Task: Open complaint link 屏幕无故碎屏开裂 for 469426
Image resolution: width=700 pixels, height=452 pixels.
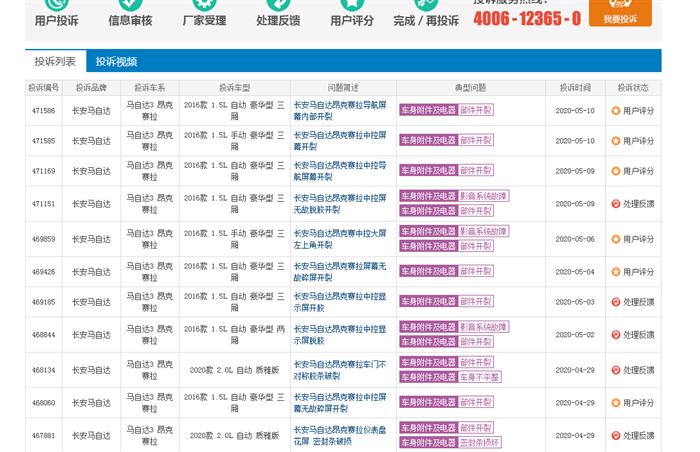Action: pos(340,272)
